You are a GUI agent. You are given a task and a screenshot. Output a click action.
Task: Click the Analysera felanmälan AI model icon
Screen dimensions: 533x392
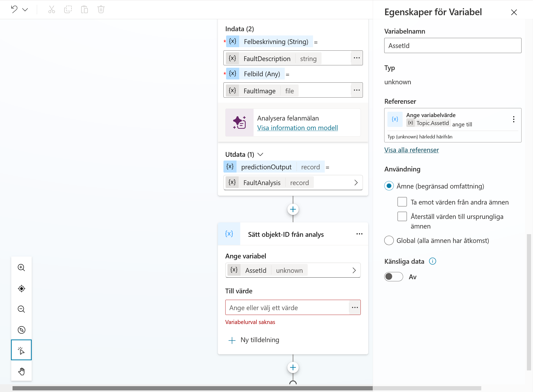click(239, 123)
